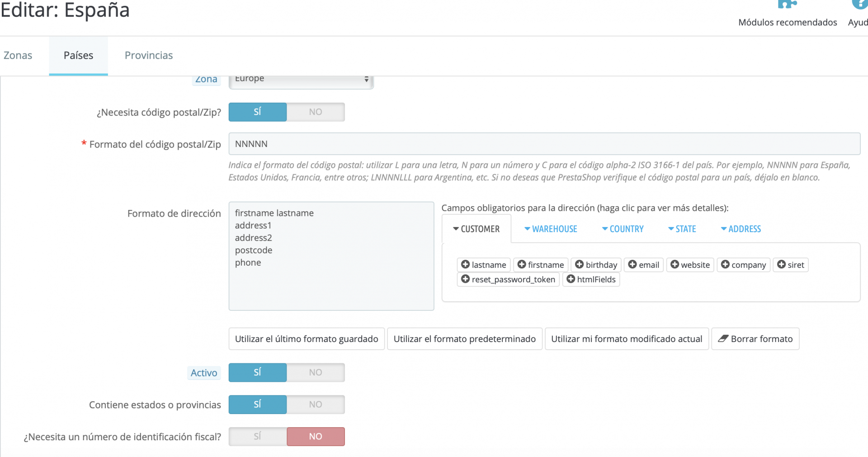Click the plus icon for reset_password_token
The image size is (868, 457).
point(465,279)
